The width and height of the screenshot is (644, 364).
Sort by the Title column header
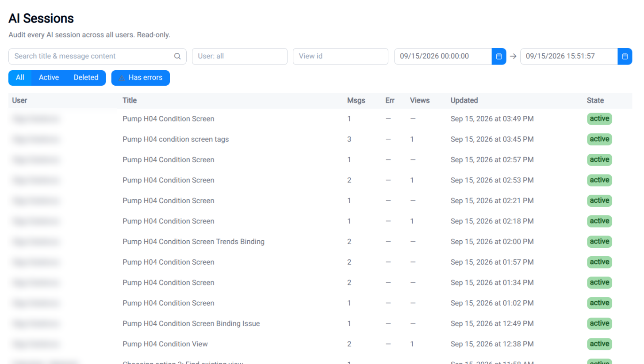[x=130, y=100]
